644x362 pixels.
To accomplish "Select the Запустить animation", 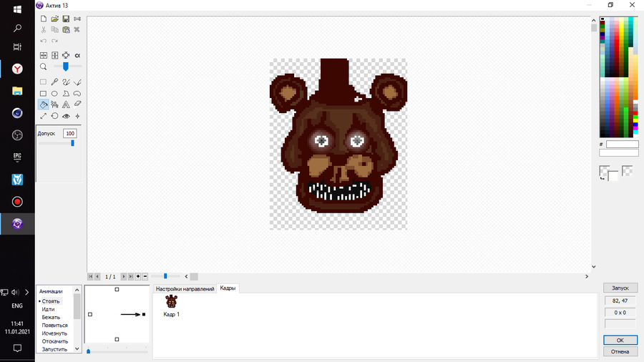I will [x=54, y=349].
